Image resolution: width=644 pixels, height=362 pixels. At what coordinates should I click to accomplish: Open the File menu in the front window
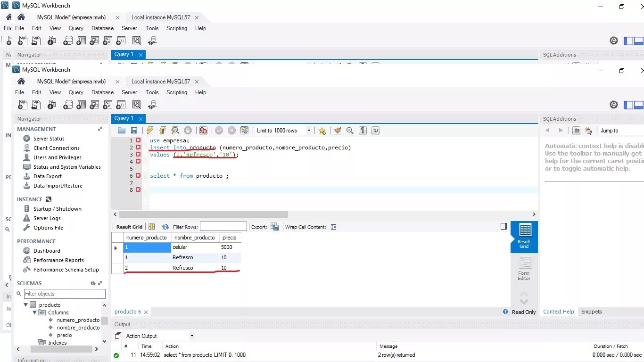[x=19, y=92]
